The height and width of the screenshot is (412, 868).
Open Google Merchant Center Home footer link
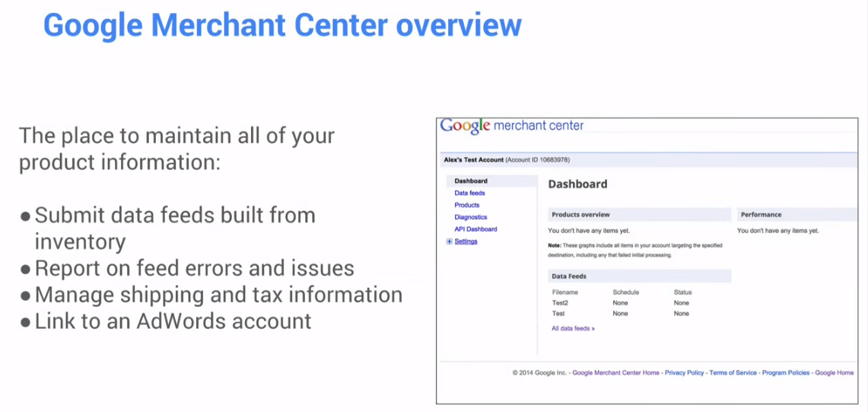coord(615,373)
